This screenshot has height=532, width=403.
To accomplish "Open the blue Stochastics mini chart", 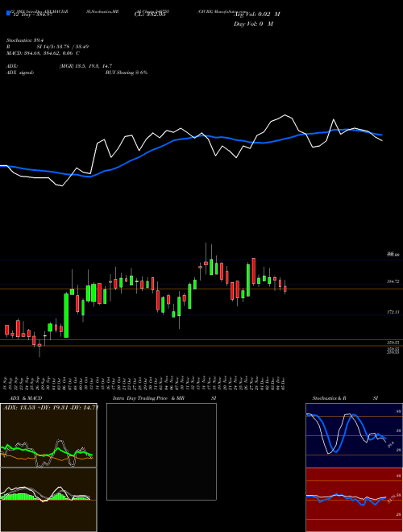I will coord(354,435).
